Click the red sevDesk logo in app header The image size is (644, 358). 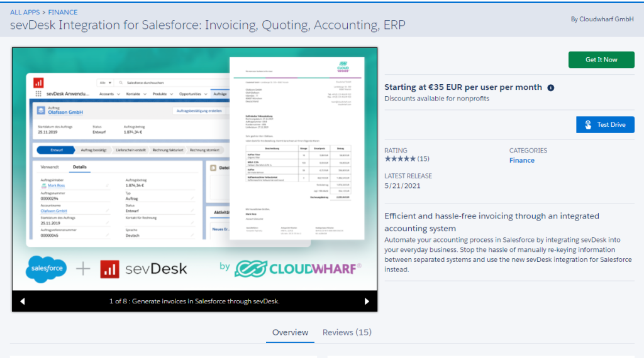click(x=38, y=82)
